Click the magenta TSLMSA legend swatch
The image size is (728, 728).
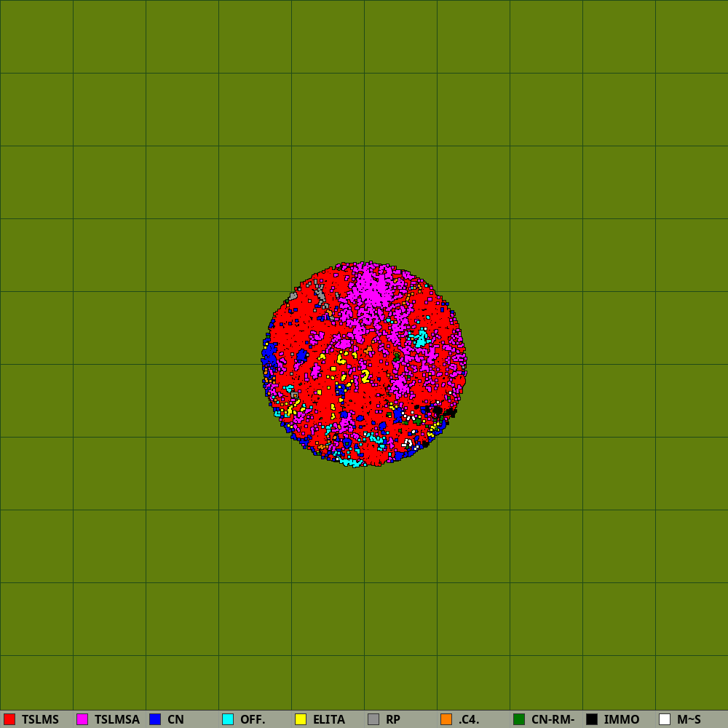coord(82,719)
